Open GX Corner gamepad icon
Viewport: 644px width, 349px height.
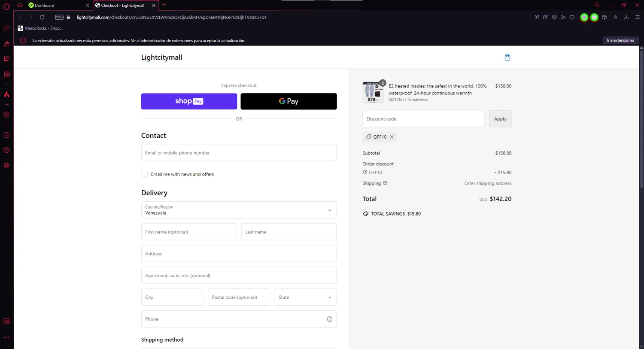pyautogui.click(x=20, y=5)
